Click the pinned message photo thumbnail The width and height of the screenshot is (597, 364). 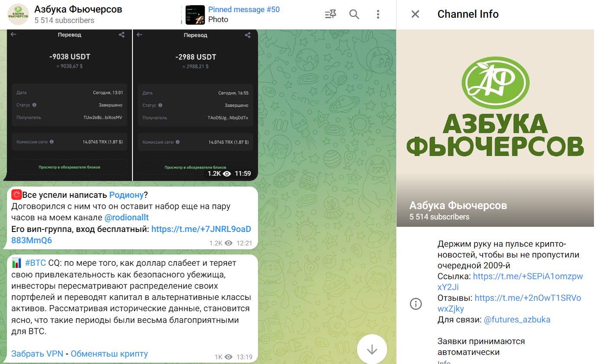[195, 15]
